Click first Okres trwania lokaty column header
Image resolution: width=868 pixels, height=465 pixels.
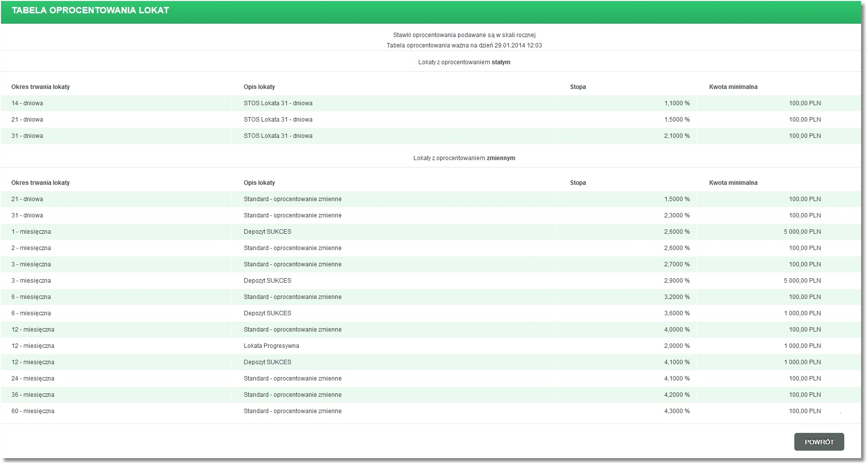click(41, 87)
